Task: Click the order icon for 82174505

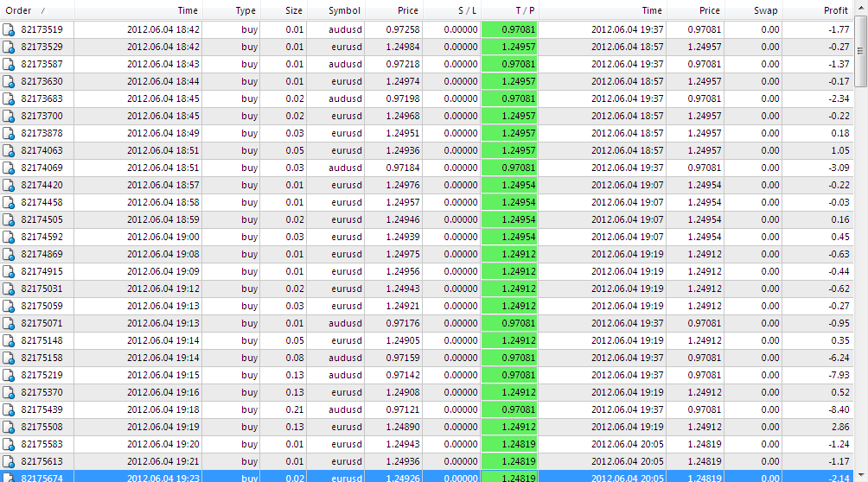Action: (9, 219)
